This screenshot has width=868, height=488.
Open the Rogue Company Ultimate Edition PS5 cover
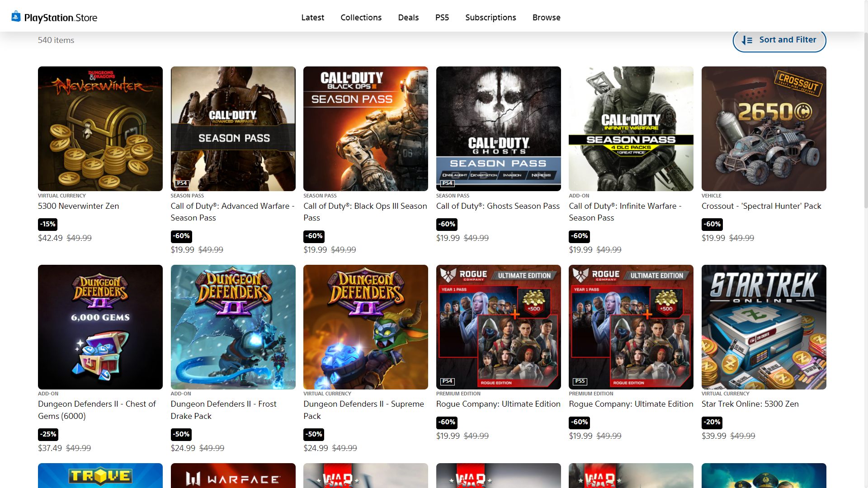(631, 327)
